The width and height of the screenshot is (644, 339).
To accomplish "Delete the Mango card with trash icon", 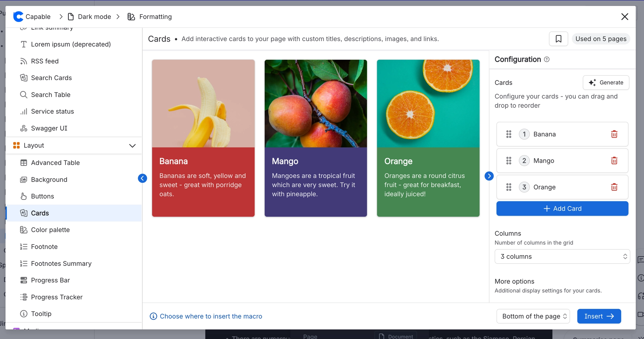I will pos(614,161).
